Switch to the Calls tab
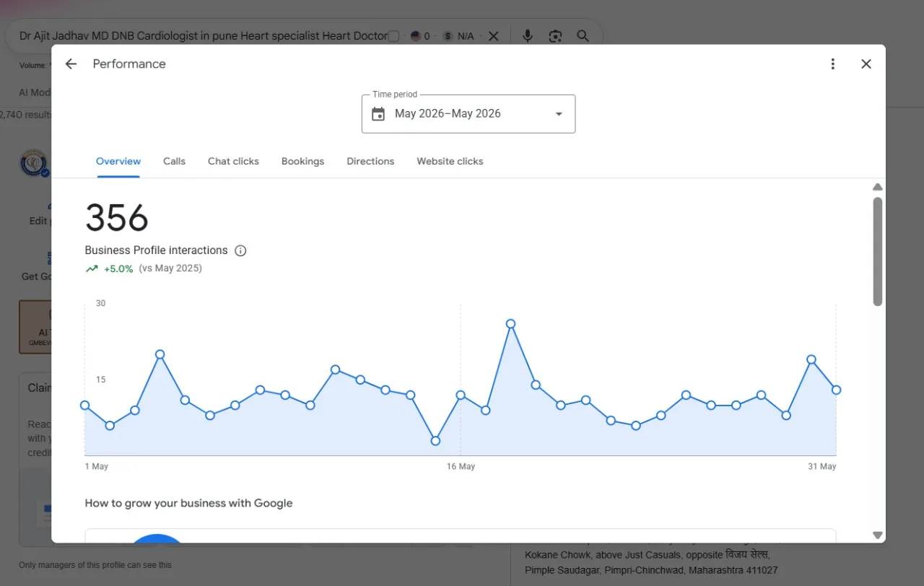924x586 pixels. coord(174,162)
